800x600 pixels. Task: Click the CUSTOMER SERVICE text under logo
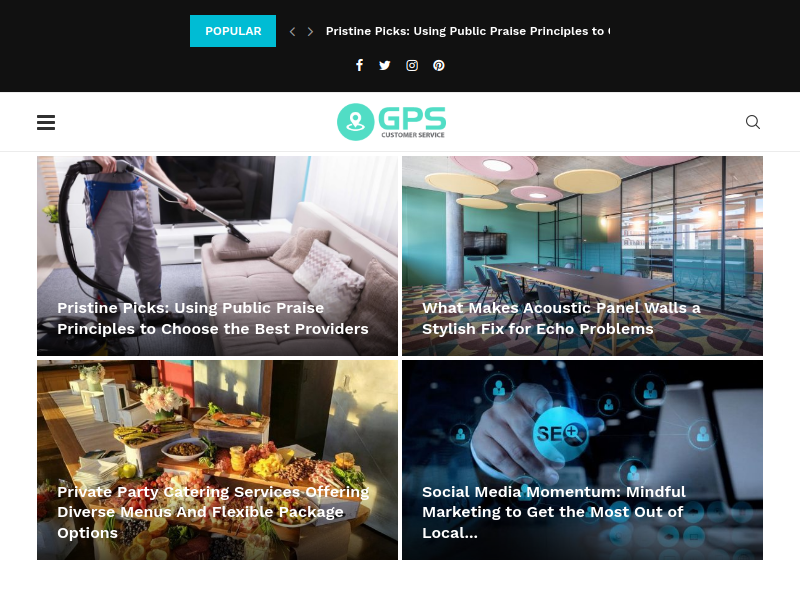tap(413, 135)
